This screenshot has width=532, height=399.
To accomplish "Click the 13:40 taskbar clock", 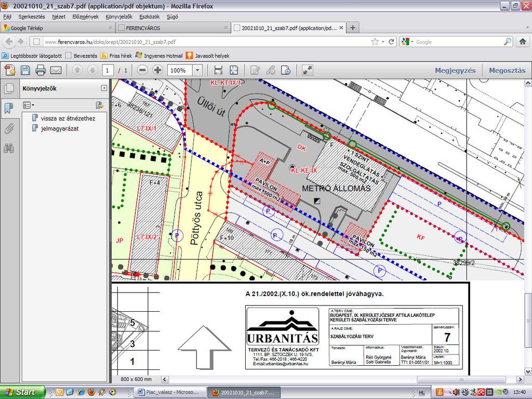I will pos(520,392).
